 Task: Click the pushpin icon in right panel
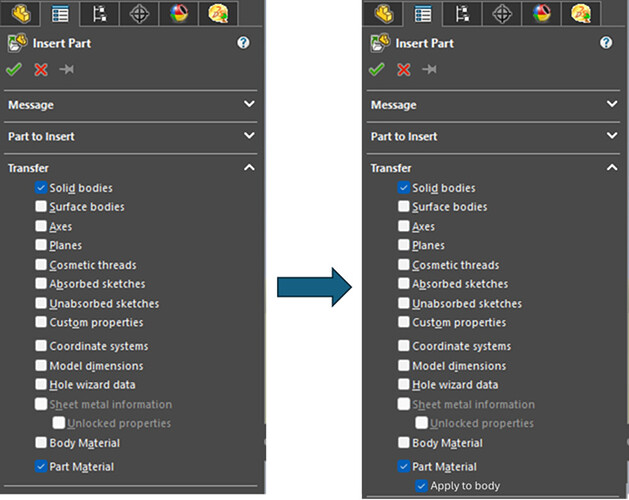(x=429, y=69)
